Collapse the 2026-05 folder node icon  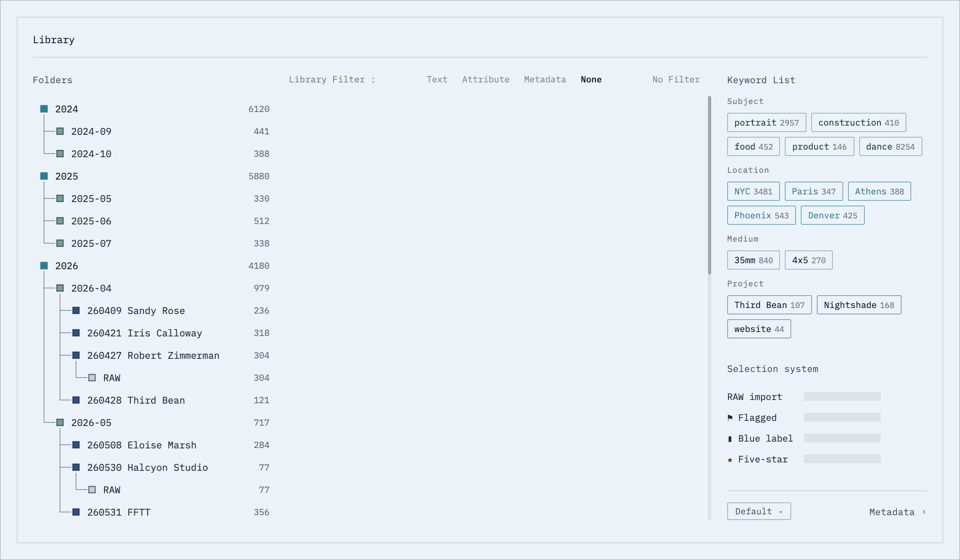(60, 422)
